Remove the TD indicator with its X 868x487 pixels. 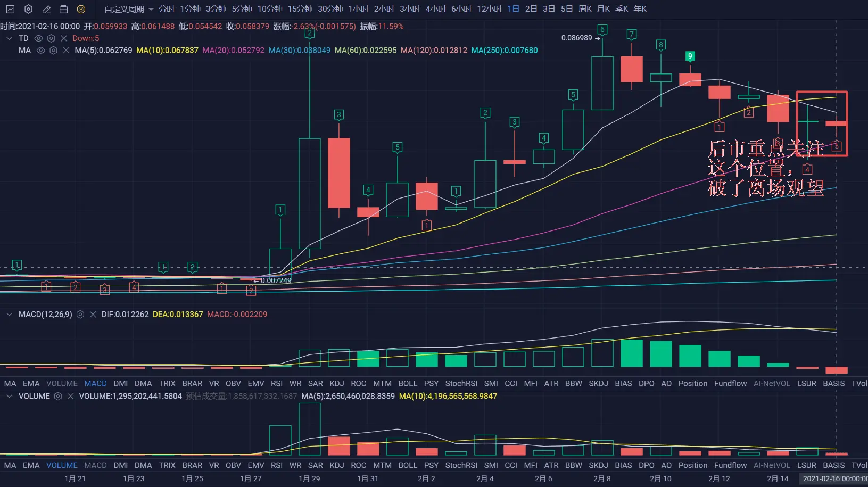point(64,38)
